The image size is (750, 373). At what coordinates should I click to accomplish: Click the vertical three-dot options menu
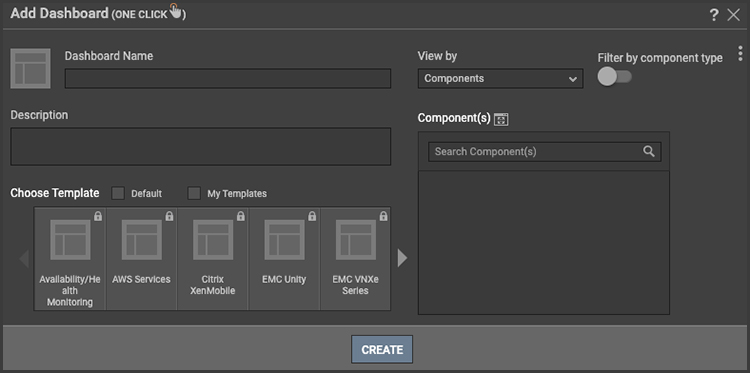[x=740, y=54]
